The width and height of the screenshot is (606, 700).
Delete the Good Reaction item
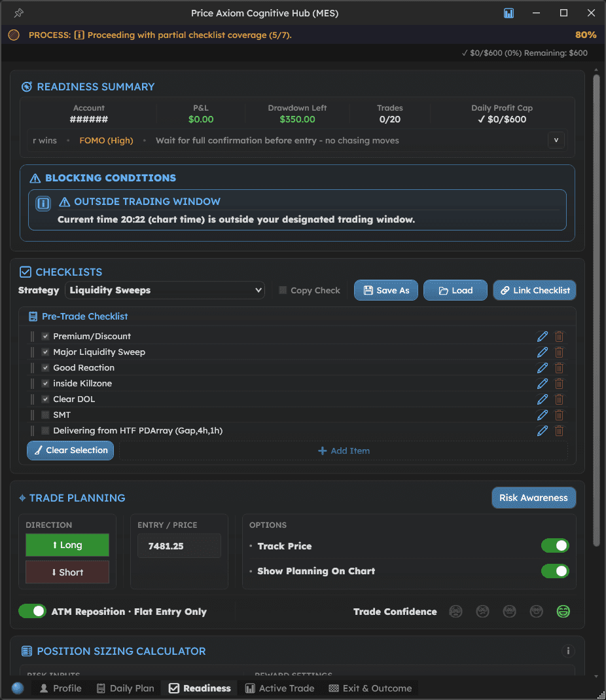tap(559, 368)
